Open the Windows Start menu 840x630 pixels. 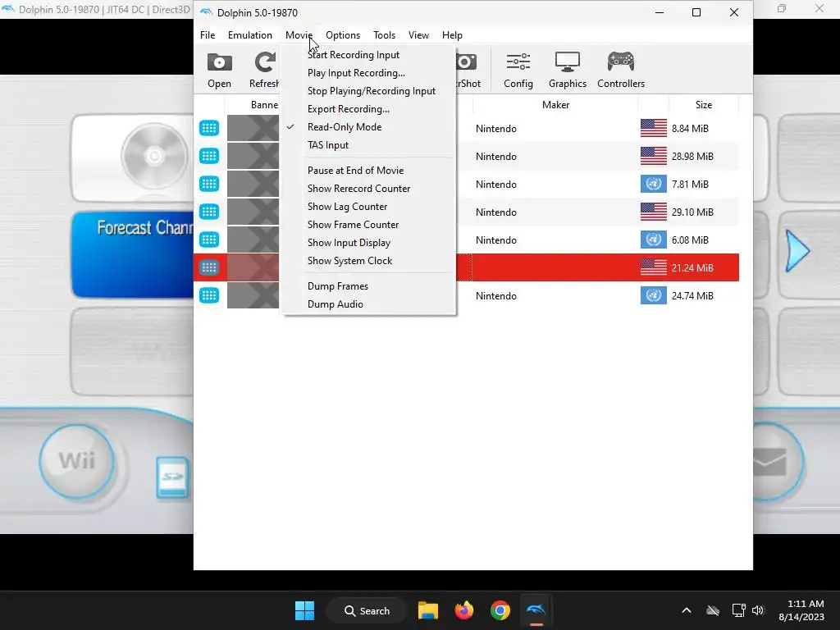coord(305,610)
